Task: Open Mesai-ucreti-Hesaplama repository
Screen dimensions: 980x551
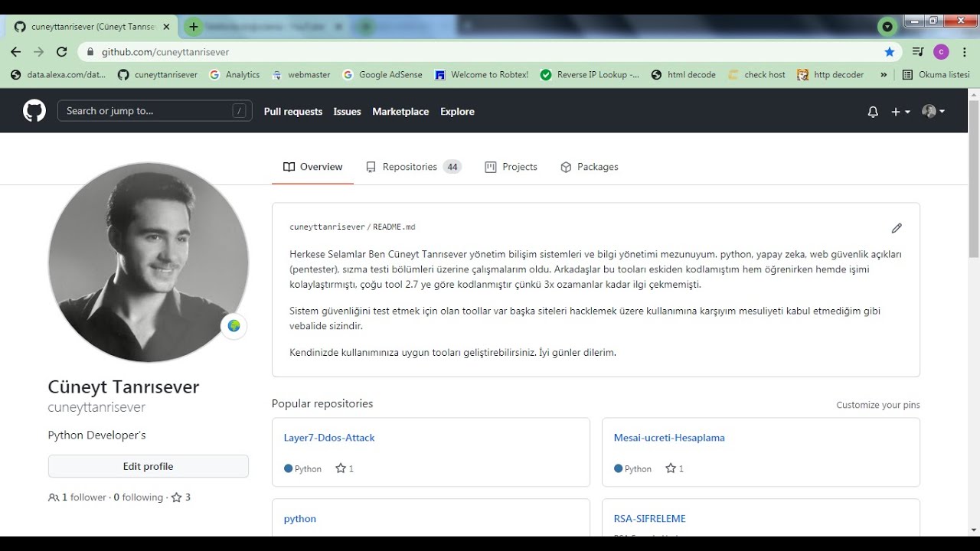Action: click(x=669, y=438)
